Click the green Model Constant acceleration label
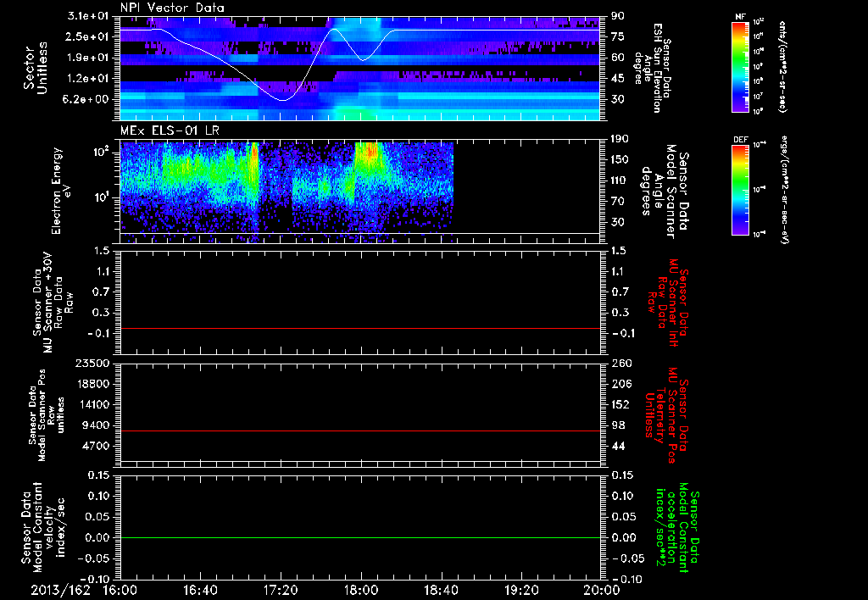The height and width of the screenshot is (600, 868). (x=677, y=529)
